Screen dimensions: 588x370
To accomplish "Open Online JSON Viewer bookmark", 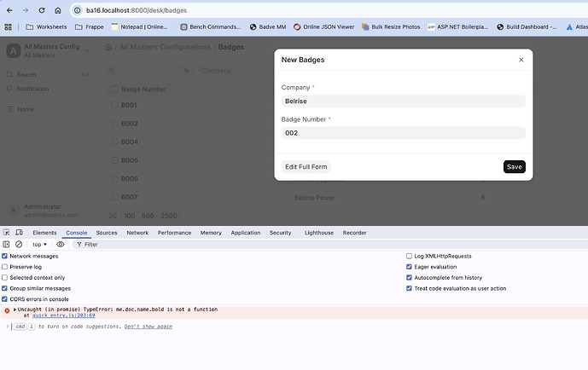I will (x=324, y=27).
